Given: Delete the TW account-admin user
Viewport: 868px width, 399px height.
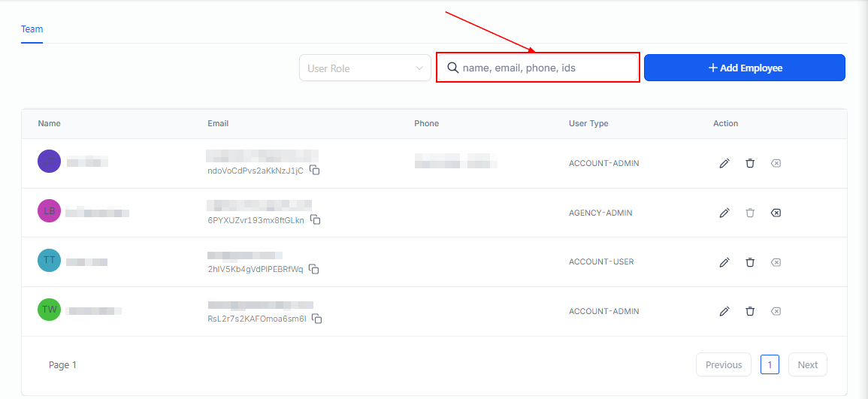Looking at the screenshot, I should 750,311.
